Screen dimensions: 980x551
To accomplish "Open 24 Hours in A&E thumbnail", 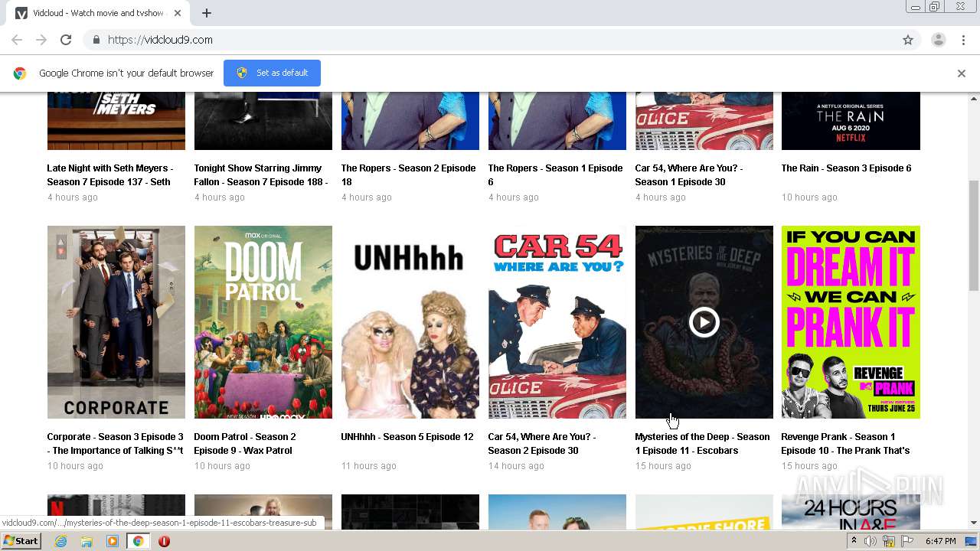I will coord(851,512).
